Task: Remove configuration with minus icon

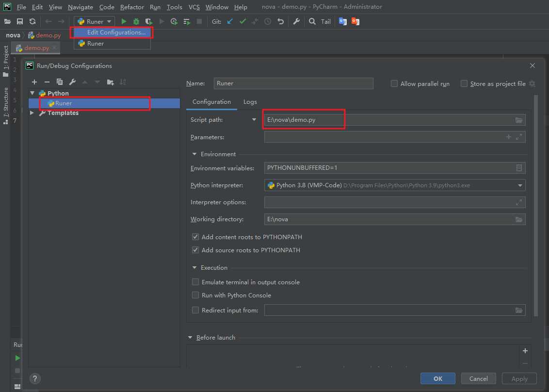Action: click(47, 82)
